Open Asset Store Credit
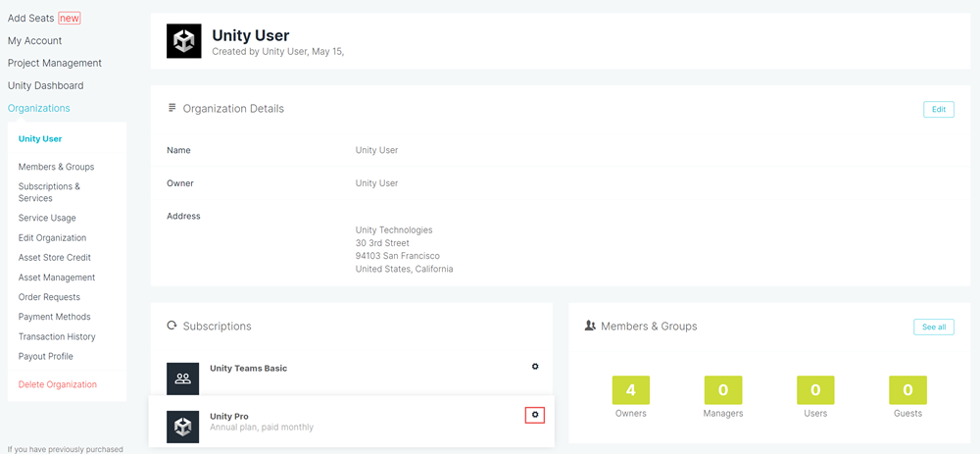 (x=54, y=258)
